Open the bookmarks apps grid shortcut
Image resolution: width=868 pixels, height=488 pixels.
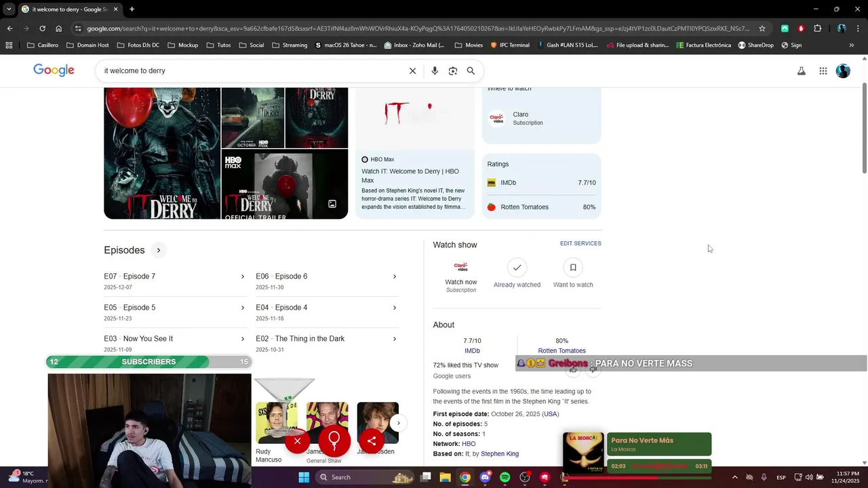(x=9, y=45)
